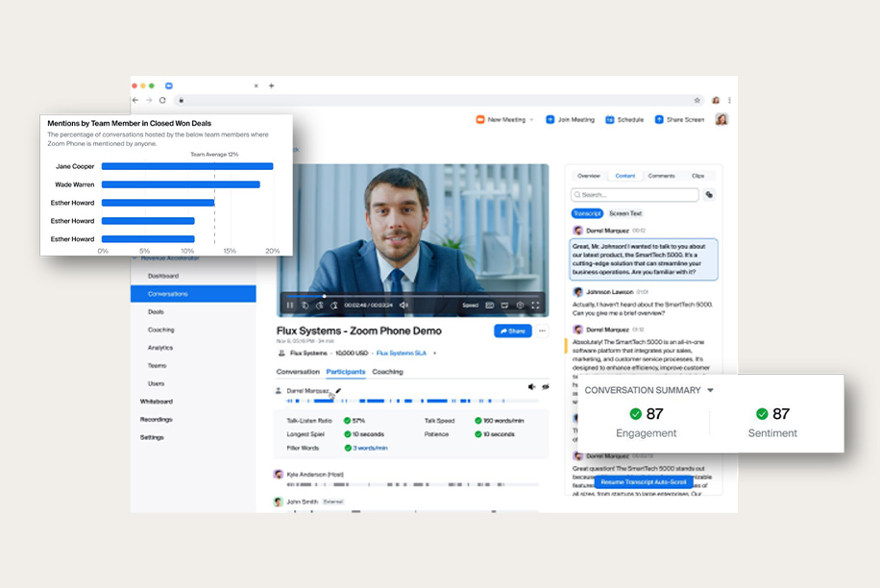880x588 pixels.
Task: Switch to Screen Text pill
Action: point(625,213)
